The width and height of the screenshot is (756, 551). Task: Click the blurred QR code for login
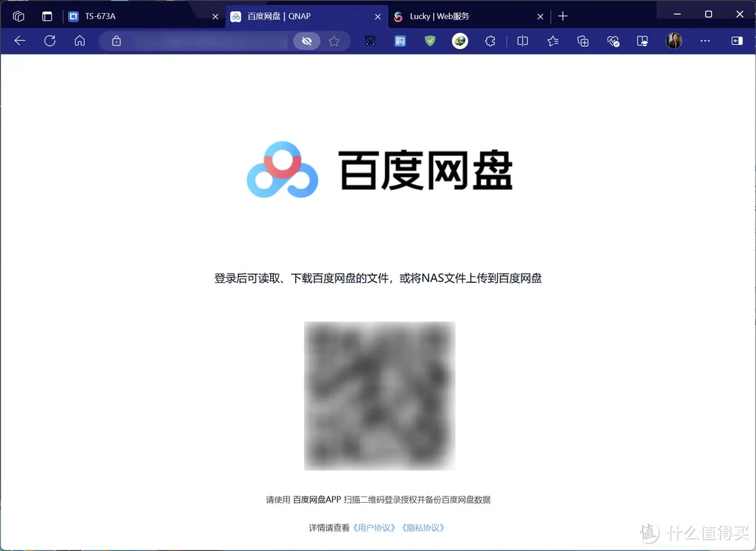[x=379, y=396]
